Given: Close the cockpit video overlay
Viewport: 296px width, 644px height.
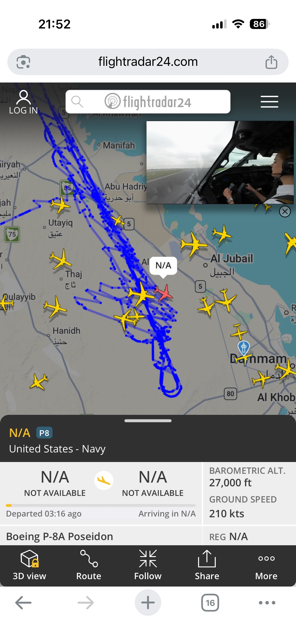Looking at the screenshot, I should 285,211.
